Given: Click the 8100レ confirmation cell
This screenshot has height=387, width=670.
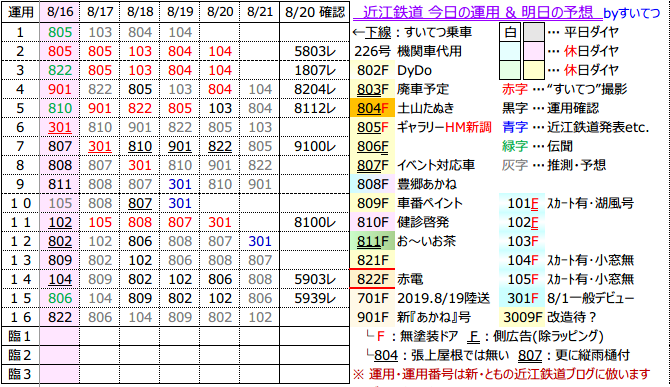Looking at the screenshot, I should click(x=315, y=222).
